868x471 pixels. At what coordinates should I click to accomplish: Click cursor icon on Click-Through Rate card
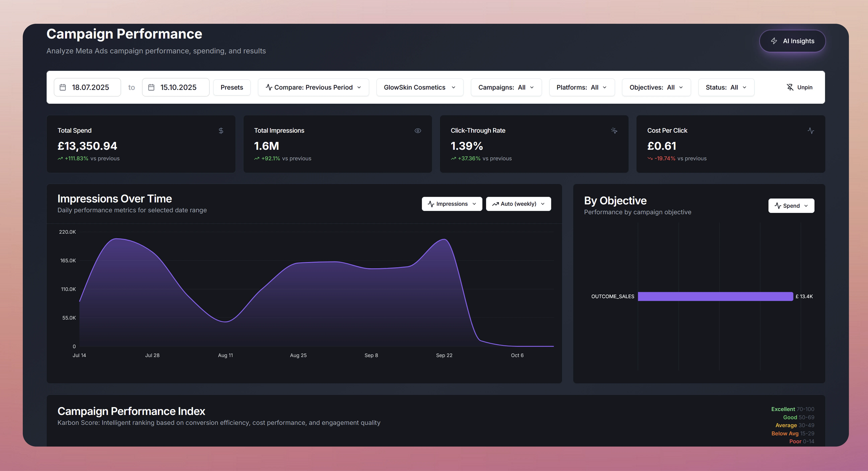point(614,131)
